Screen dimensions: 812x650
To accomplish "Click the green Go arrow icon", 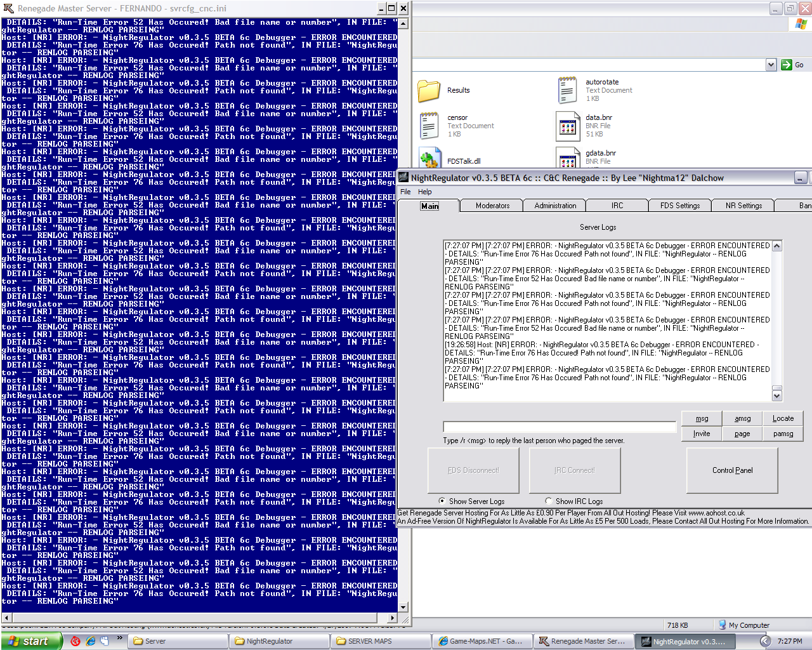I will coord(787,65).
